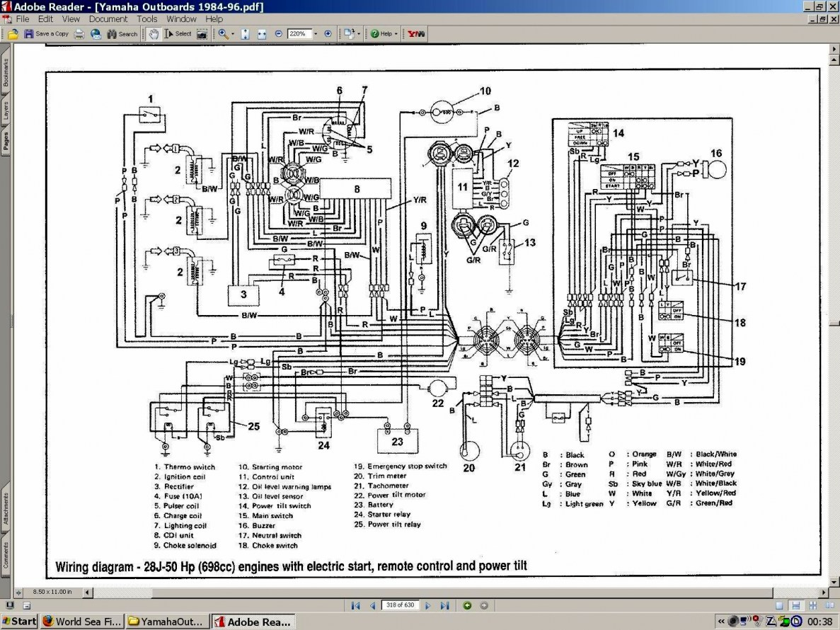Open the zoom percentage dropdown
Image resolution: width=840 pixels, height=630 pixels.
tap(316, 34)
